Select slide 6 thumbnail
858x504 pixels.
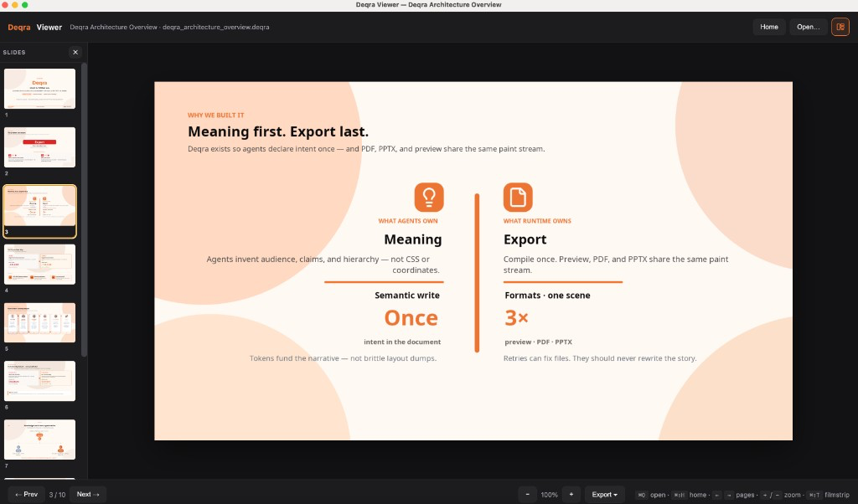[x=40, y=381]
